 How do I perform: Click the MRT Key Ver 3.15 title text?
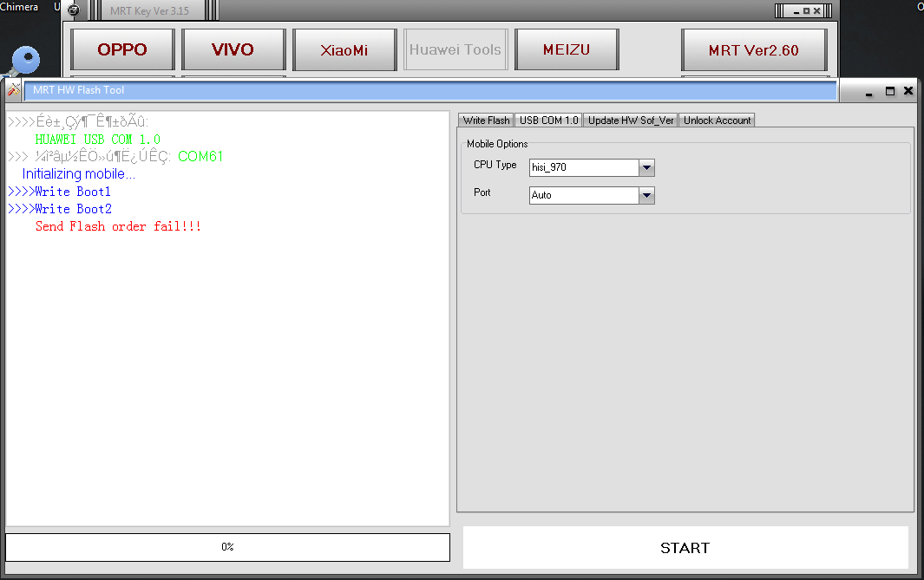point(150,10)
